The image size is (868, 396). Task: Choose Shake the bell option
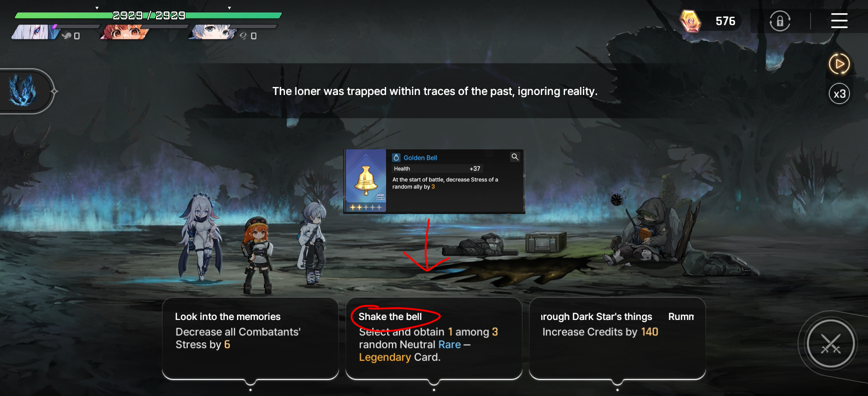(x=434, y=338)
